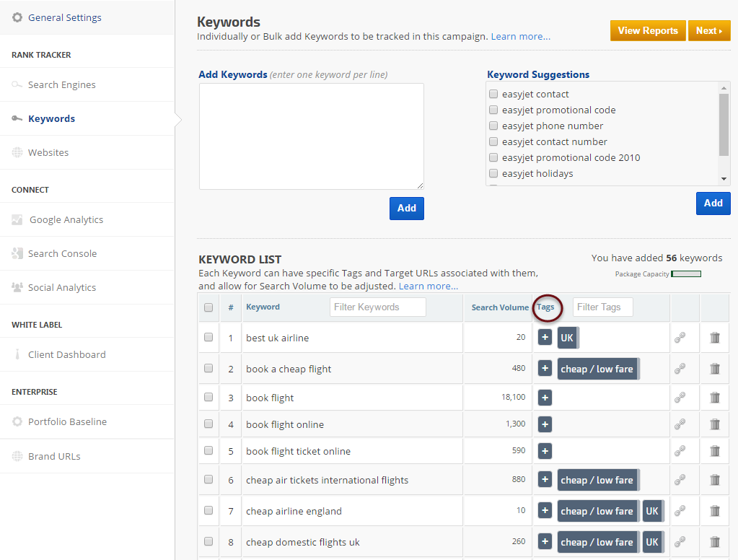Click the View Reports button
The width and height of the screenshot is (738, 560).
(647, 31)
